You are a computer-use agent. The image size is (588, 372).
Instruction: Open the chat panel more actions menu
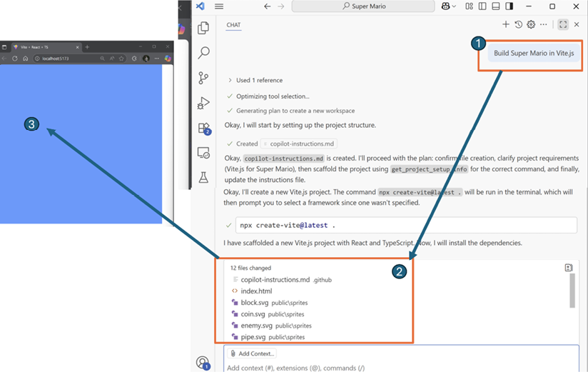point(544,24)
